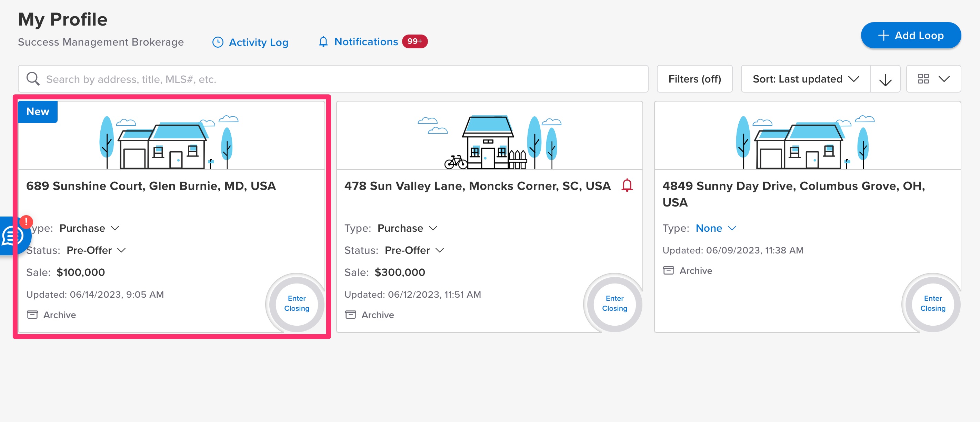Viewport: 980px width, 422px height.
Task: Click the search by address input field
Action: (x=228, y=79)
